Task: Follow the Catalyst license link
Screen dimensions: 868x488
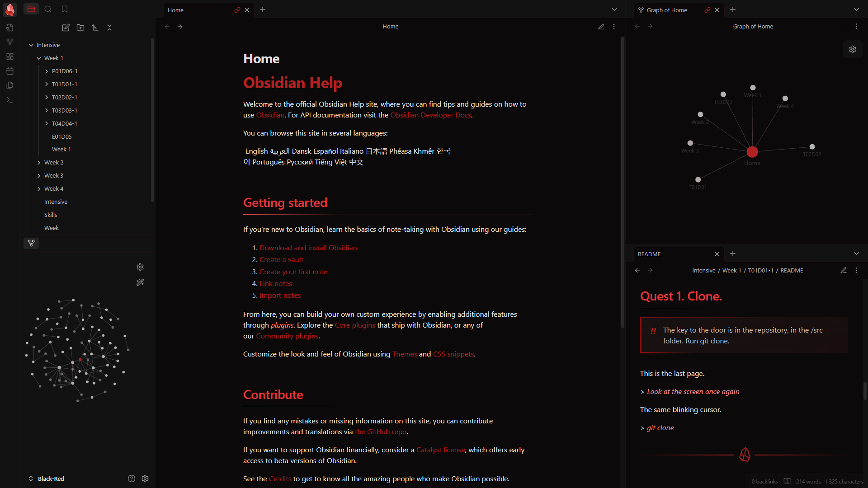Action: [x=441, y=450]
